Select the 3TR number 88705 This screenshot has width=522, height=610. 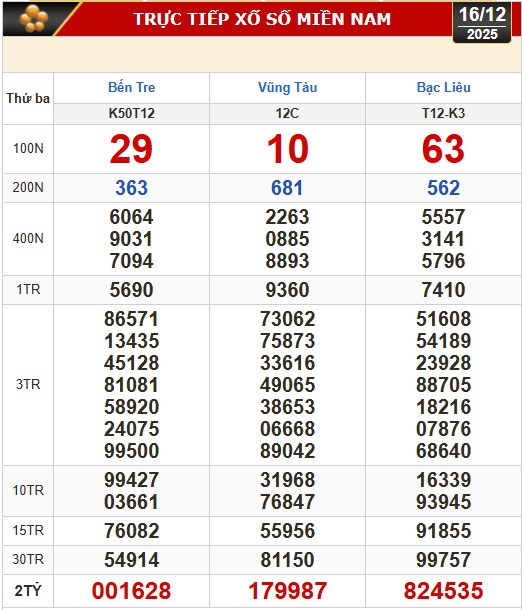click(x=443, y=385)
